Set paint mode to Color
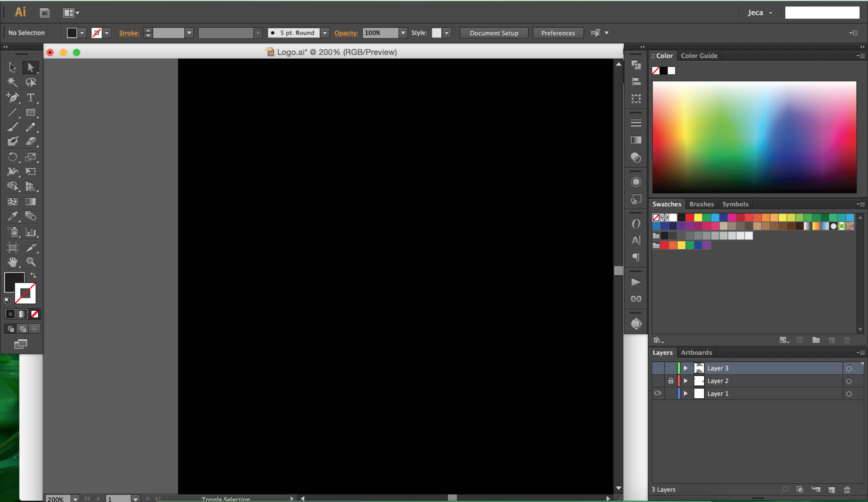 10,314
